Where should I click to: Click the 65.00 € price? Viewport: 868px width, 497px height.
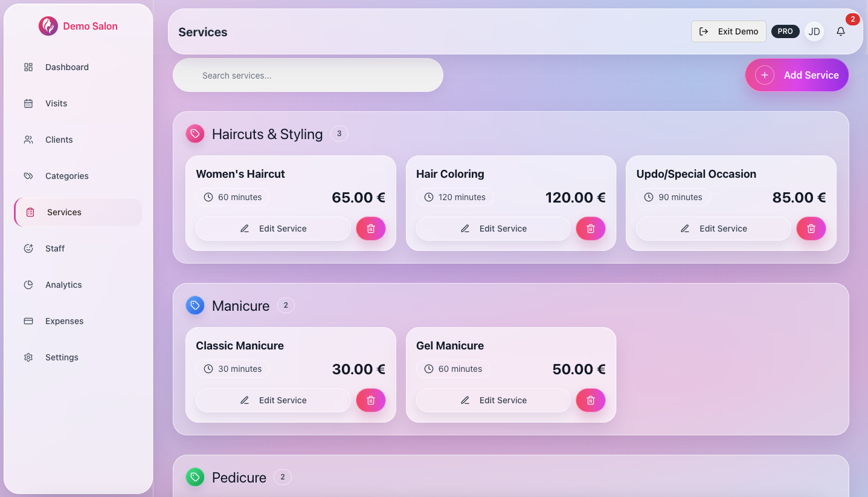pos(359,198)
